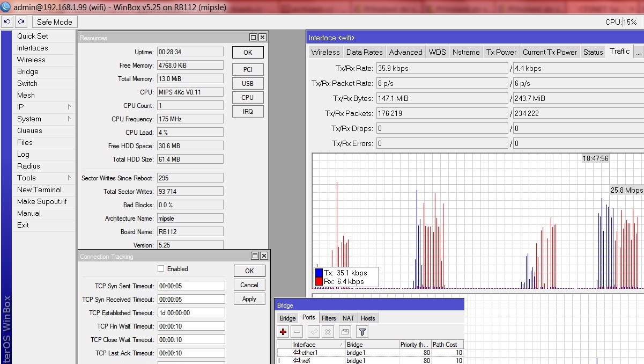Click Apply in Connection Tracking window
The height and width of the screenshot is (364, 644).
[249, 299]
